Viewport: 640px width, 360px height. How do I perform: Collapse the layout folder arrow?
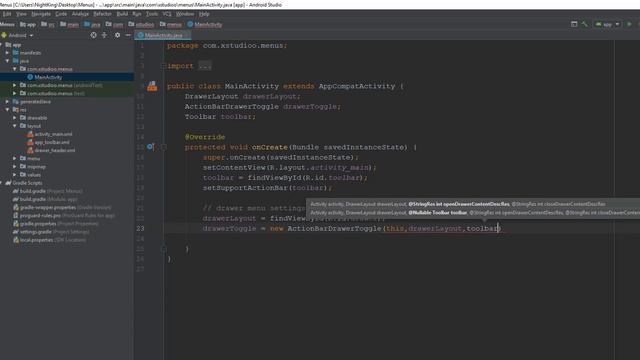coord(15,126)
